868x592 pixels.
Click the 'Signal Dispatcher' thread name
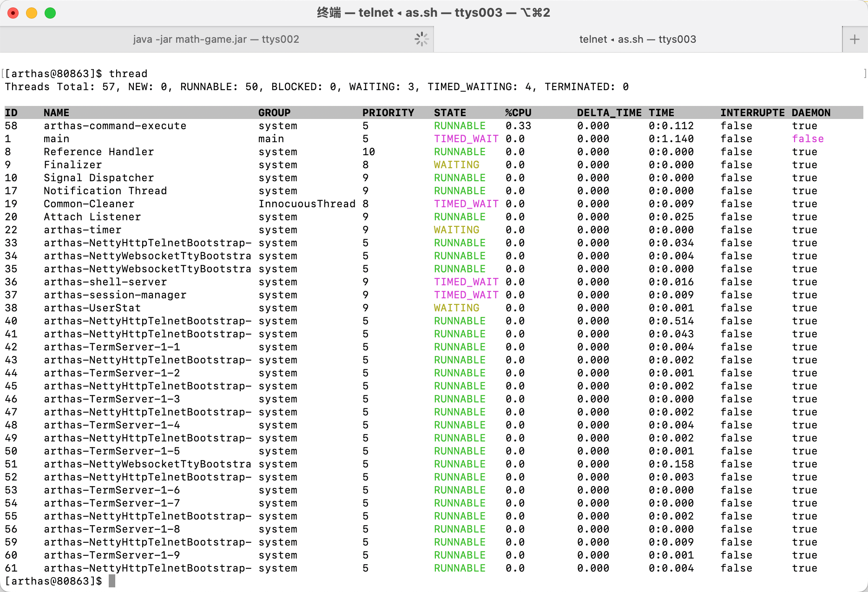click(99, 178)
